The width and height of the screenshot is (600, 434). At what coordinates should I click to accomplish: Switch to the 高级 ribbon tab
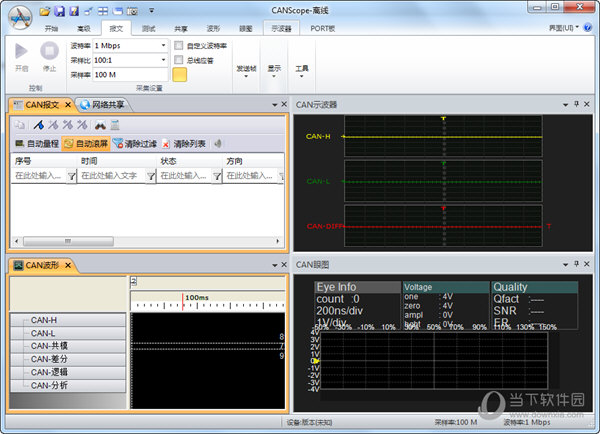tap(83, 28)
